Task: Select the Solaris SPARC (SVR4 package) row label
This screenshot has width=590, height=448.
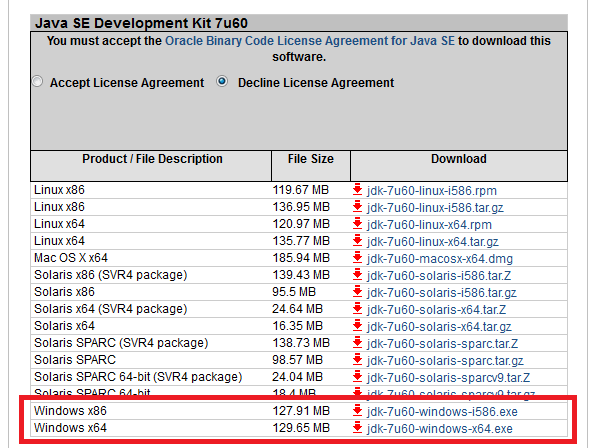Action: point(121,343)
